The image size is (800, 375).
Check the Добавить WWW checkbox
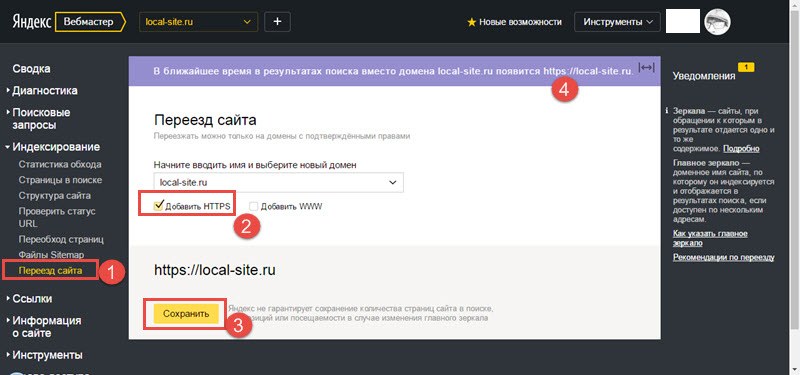point(254,206)
